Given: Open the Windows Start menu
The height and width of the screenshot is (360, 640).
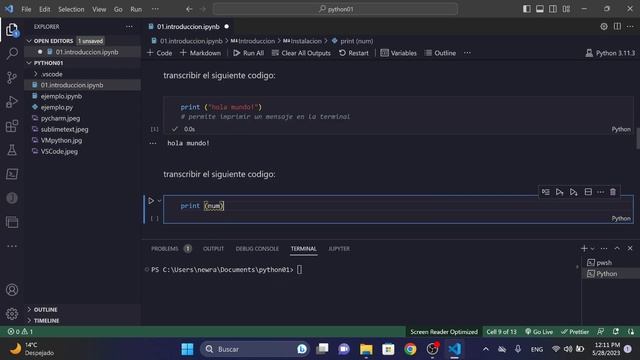Looking at the screenshot, I should 187,349.
